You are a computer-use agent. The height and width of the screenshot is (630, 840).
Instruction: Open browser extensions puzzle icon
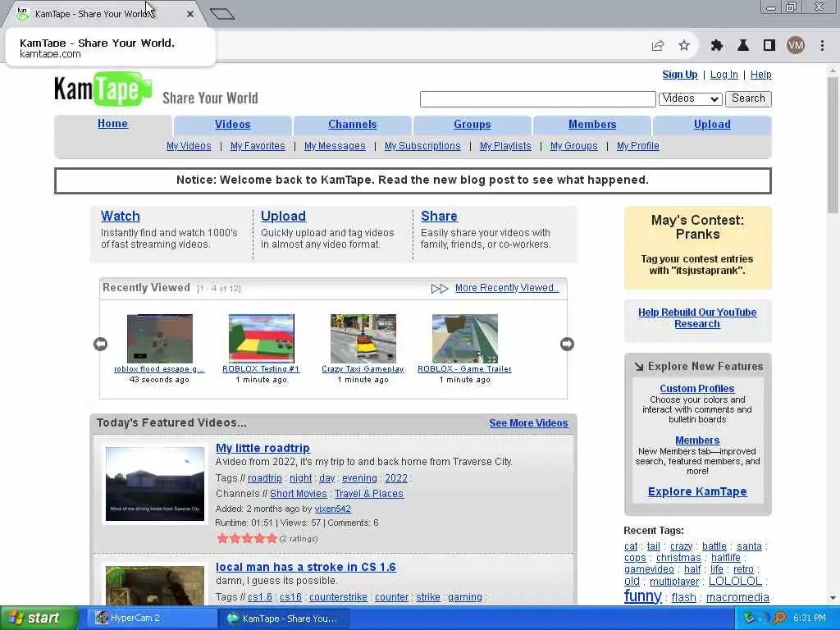(x=716, y=46)
